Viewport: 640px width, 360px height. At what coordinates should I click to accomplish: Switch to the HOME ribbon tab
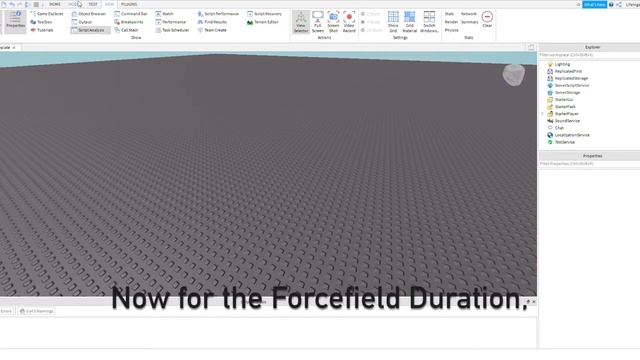coord(55,4)
